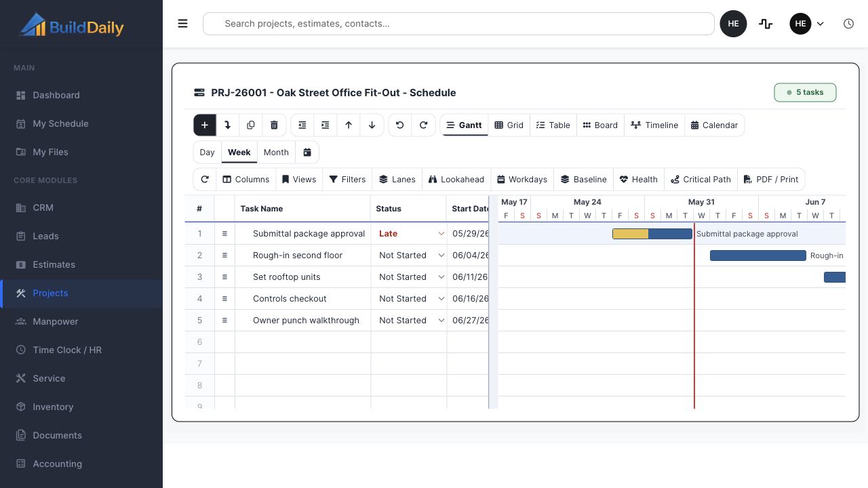Image resolution: width=868 pixels, height=488 pixels.
Task: Switch to Board view tab
Action: (600, 125)
